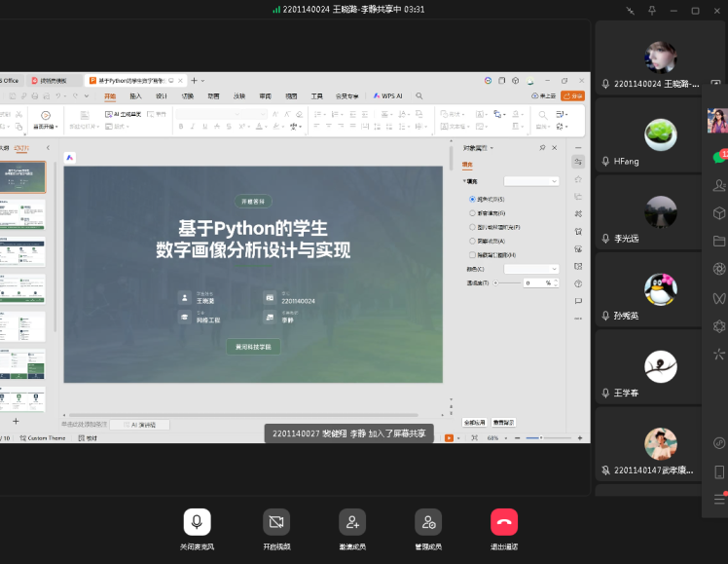728x564 pixels.
Task: Turn on camera with 开启视频
Action: [275, 523]
